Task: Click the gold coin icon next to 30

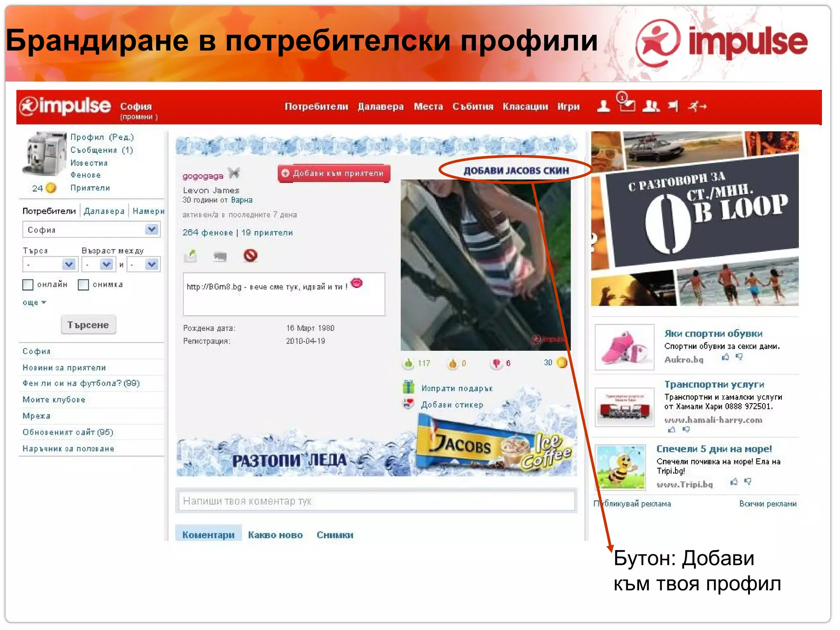Action: click(562, 363)
